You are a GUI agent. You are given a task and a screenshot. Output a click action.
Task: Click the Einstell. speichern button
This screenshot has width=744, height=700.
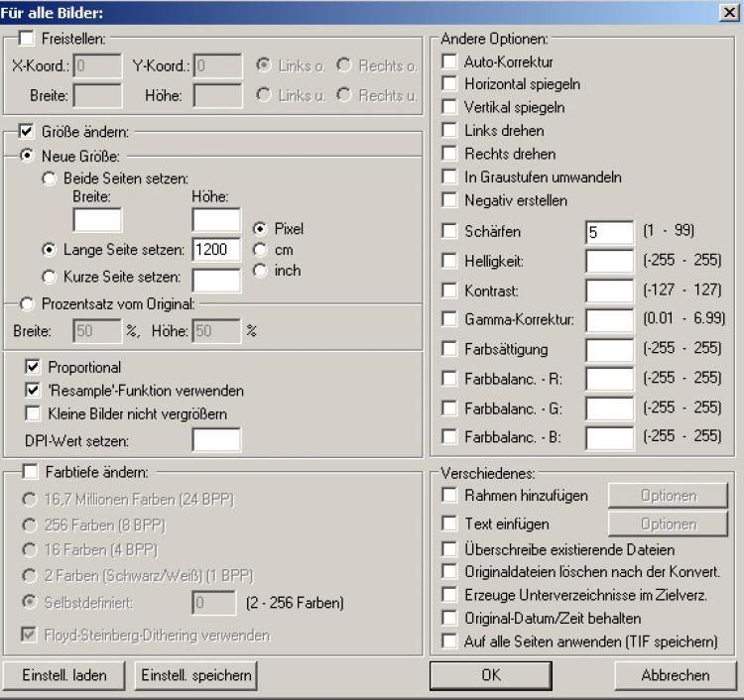tap(195, 675)
